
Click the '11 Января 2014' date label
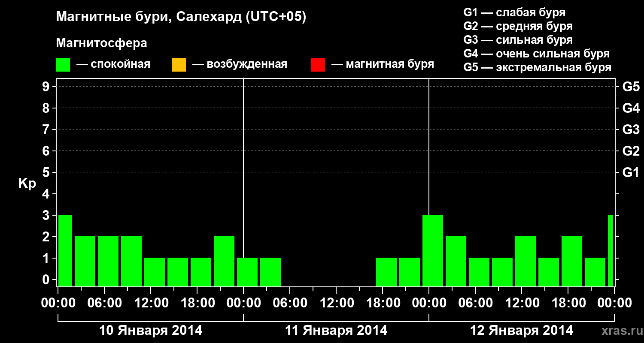336,331
